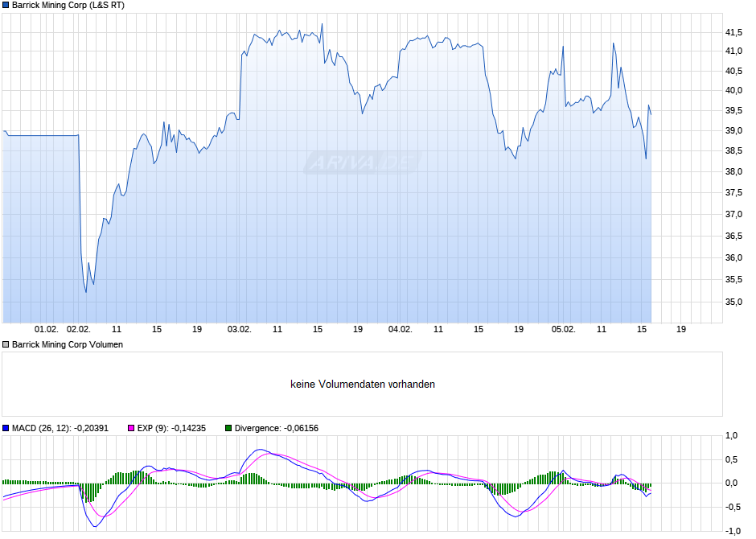Click the highest price peak above 41,5
756x539 pixels.
click(322, 25)
